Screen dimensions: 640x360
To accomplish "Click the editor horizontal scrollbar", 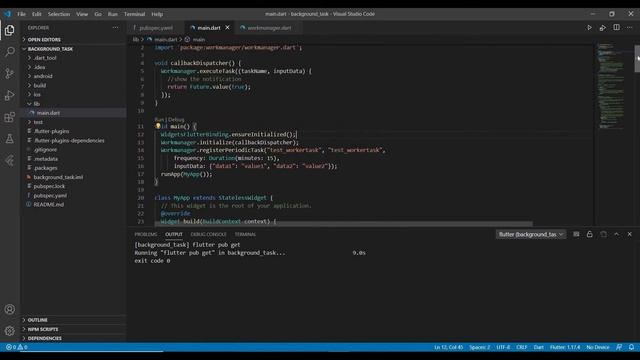I will point(343,224).
